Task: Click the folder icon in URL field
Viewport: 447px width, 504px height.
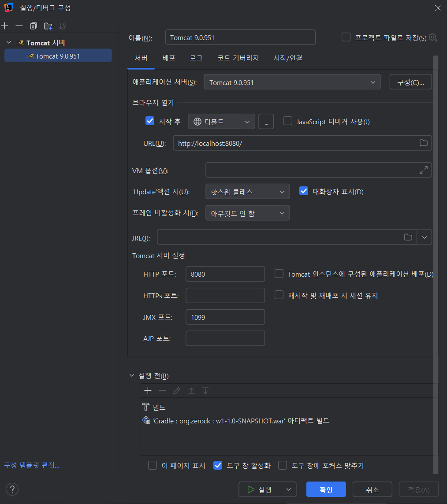Action: [424, 143]
